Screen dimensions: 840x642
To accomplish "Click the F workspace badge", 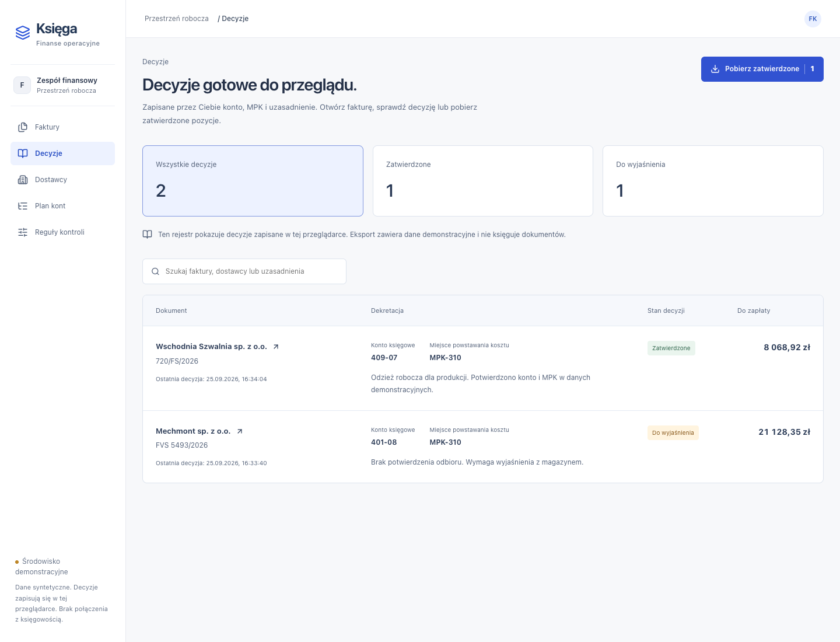I will pos(22,85).
